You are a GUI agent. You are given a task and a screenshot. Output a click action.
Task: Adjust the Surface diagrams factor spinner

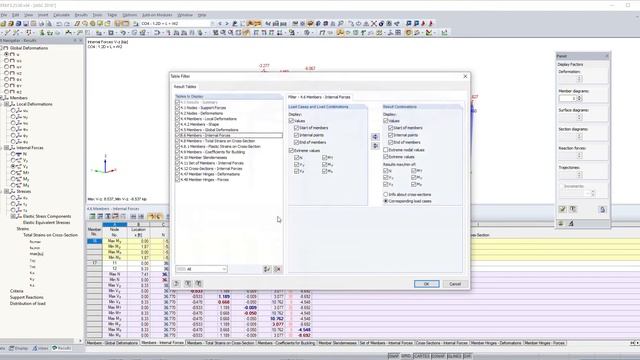point(580,117)
